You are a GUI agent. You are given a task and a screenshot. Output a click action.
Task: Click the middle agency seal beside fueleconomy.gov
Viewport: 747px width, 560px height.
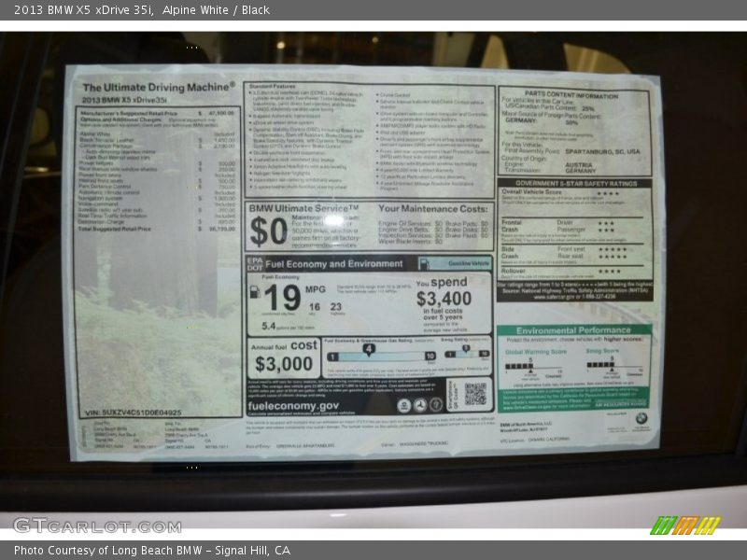(419, 405)
